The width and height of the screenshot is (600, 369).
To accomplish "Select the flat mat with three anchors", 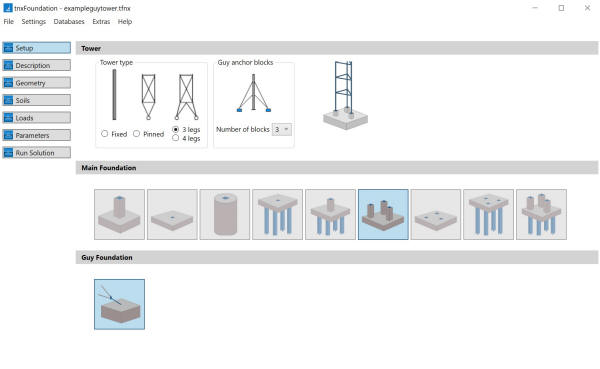I will tap(436, 214).
